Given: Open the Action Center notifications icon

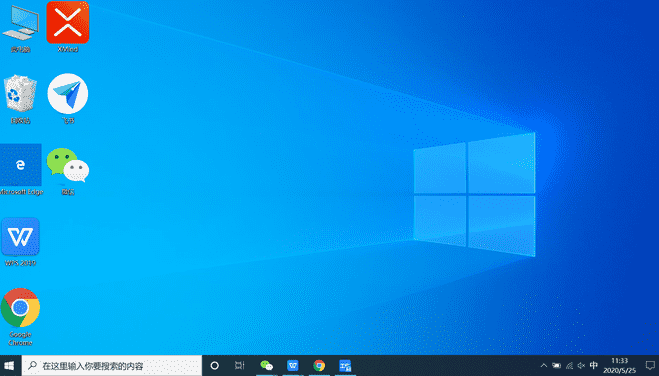Looking at the screenshot, I should click(650, 365).
